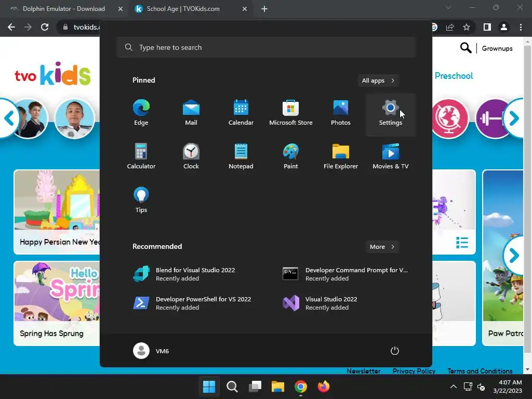Expand All apps list
The width and height of the screenshot is (532, 399).
click(x=378, y=81)
